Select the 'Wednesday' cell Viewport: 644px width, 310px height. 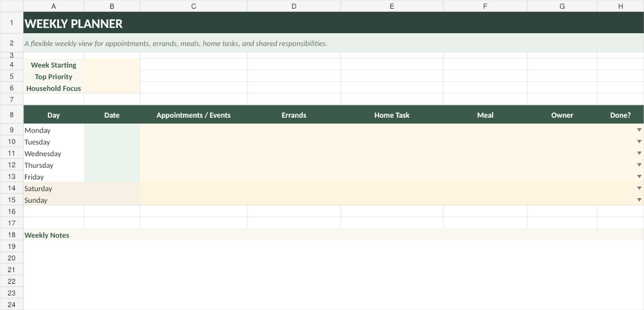tap(54, 153)
